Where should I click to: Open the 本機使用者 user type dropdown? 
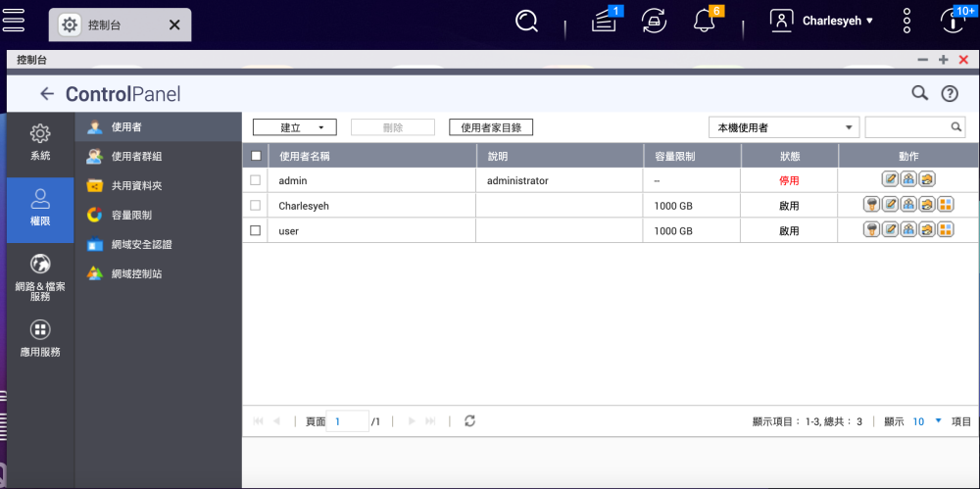pos(783,127)
